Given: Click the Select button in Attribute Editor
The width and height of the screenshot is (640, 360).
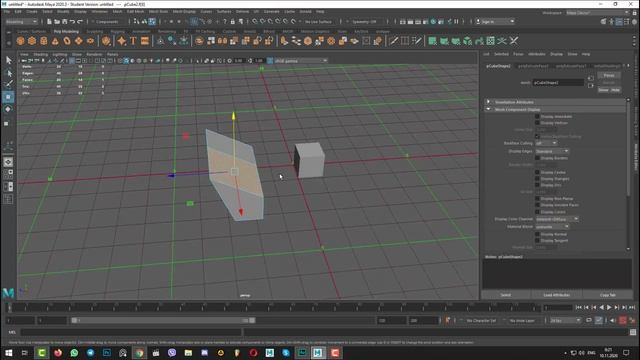Looking at the screenshot, I should pos(506,295).
